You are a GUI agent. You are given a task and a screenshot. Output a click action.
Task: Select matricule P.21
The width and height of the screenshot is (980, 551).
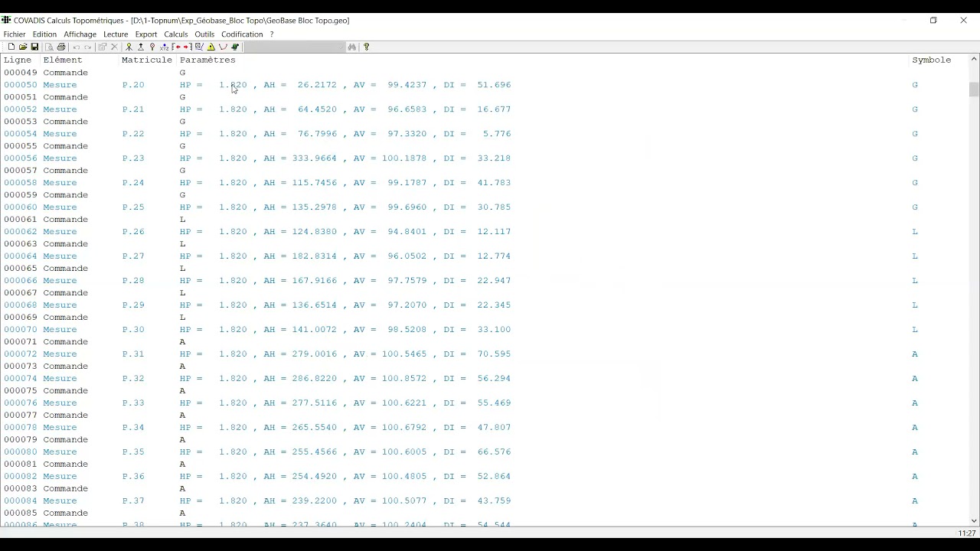133,109
